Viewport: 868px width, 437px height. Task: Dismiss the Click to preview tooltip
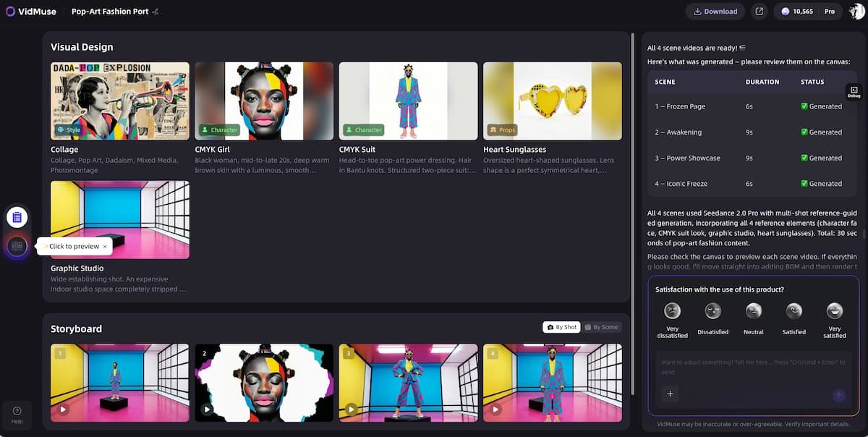[104, 247]
